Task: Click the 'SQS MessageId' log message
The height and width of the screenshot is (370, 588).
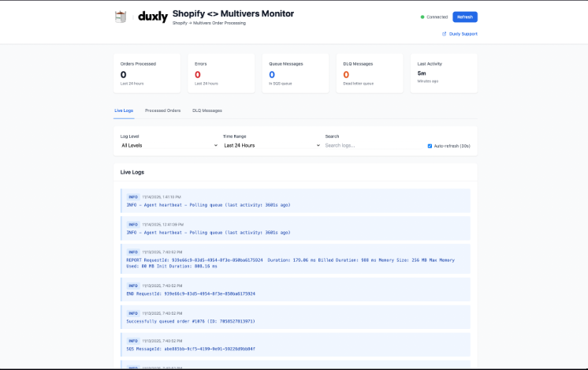Action: 191,349
